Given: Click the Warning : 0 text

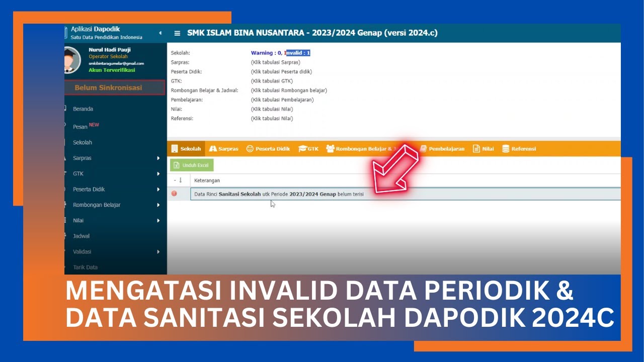Looking at the screenshot, I should tap(266, 53).
